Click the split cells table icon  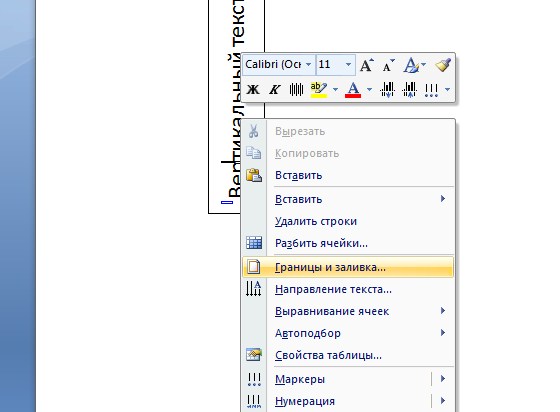tap(254, 243)
